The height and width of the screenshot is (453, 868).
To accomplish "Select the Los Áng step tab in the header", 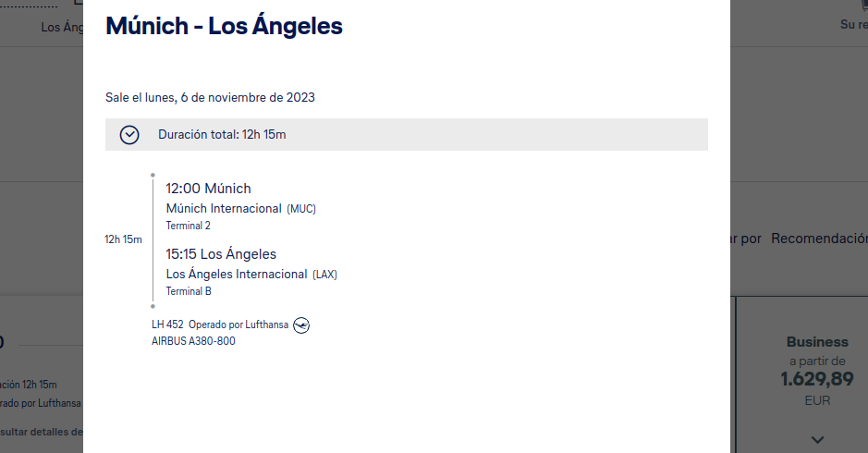I will tap(62, 27).
